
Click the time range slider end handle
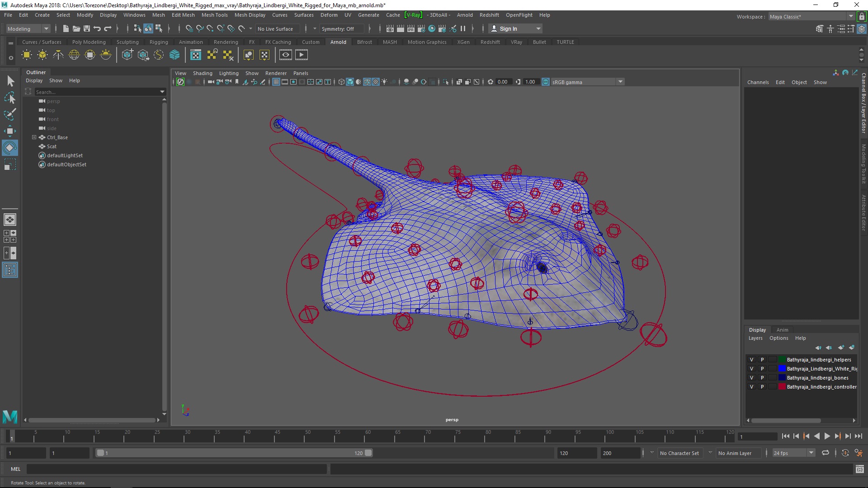tap(368, 453)
